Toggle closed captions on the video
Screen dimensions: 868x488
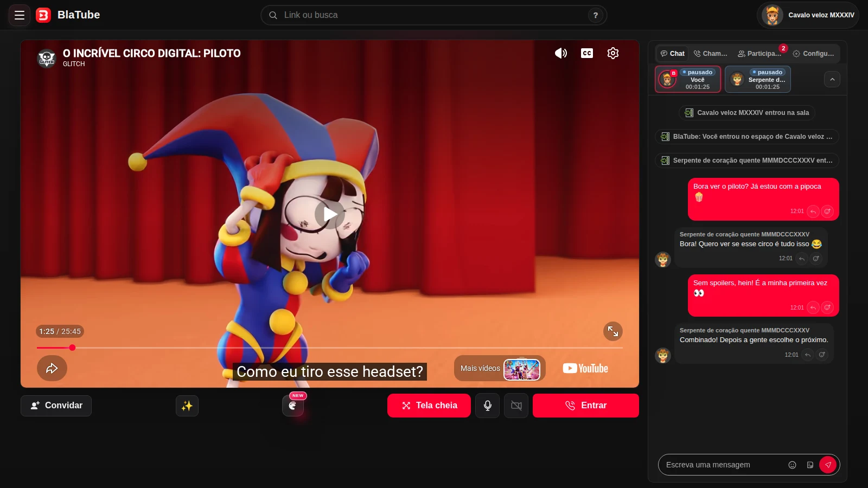coord(587,53)
